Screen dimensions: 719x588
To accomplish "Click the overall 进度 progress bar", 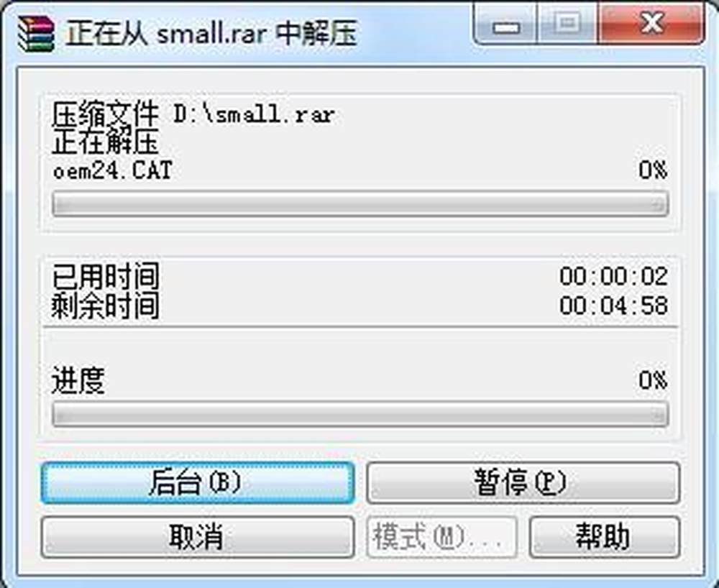I will coord(360,414).
